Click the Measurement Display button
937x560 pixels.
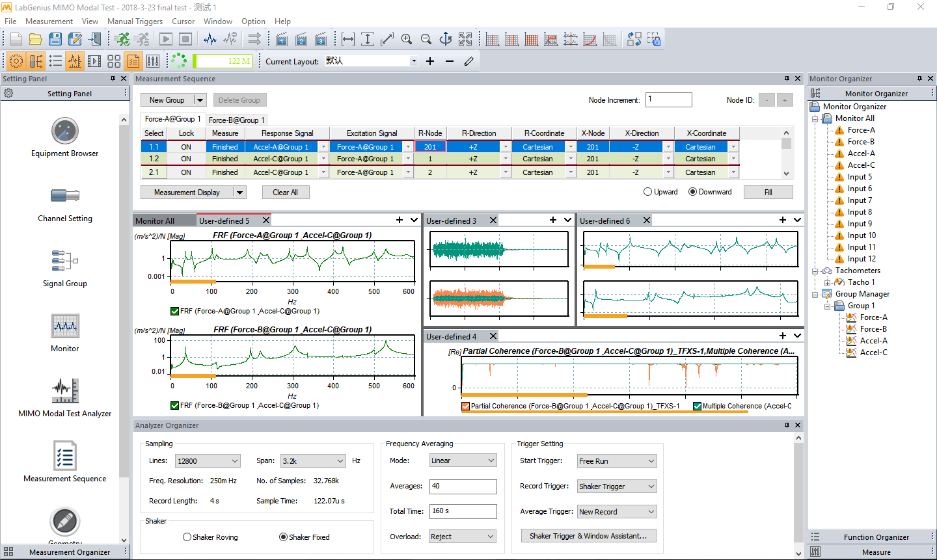(x=187, y=193)
